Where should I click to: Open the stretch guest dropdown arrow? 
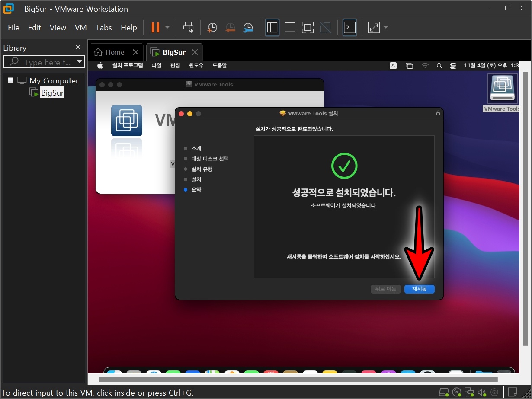[x=386, y=28]
